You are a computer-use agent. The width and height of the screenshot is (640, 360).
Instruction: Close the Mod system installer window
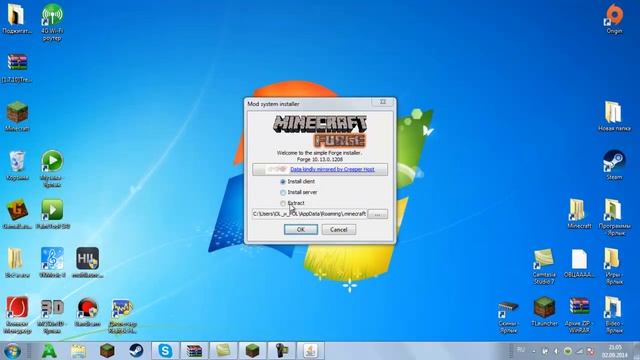point(383,102)
